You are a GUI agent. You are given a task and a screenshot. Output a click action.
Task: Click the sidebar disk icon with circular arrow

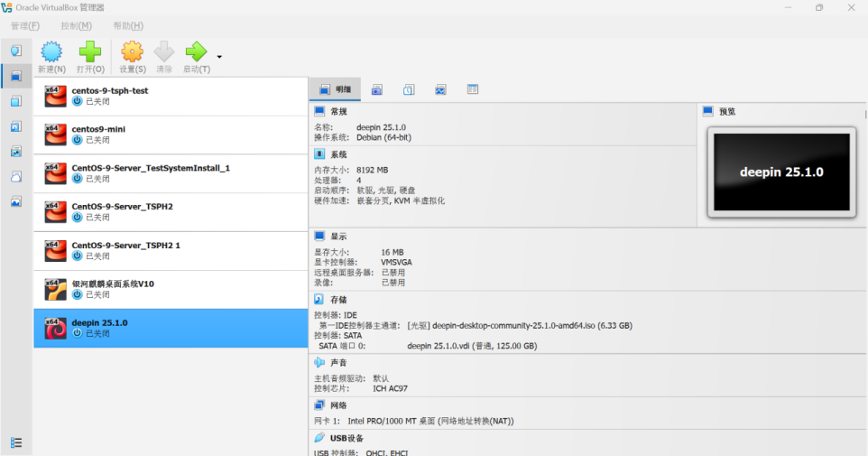(16, 126)
